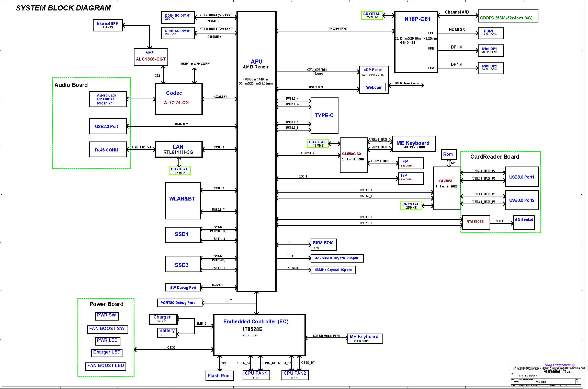Select the "CardReader Board" heading

click(495, 157)
